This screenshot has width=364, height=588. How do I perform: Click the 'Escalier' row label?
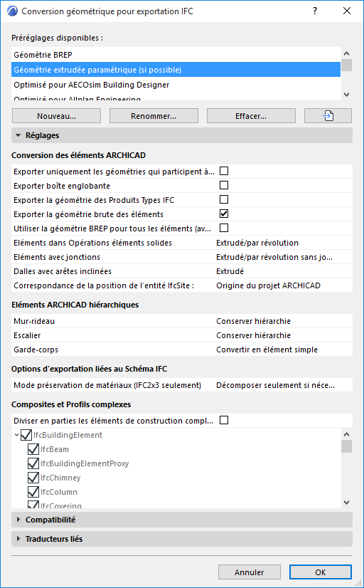pos(27,335)
